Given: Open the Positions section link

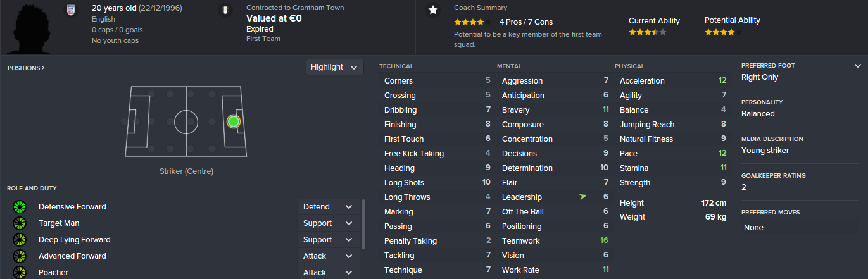Looking at the screenshot, I should [x=26, y=68].
